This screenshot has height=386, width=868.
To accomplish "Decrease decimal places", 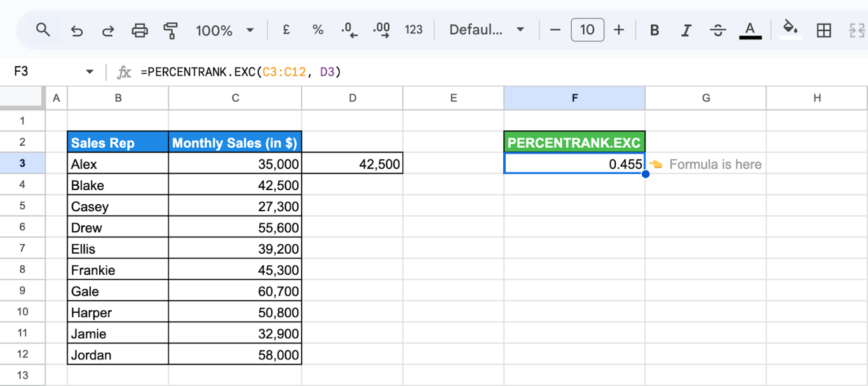I will [x=349, y=30].
